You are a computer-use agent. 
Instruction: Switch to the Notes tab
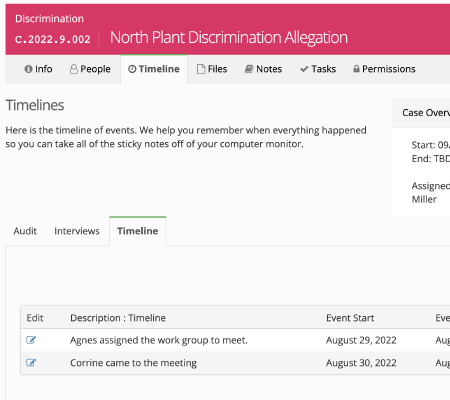(263, 69)
